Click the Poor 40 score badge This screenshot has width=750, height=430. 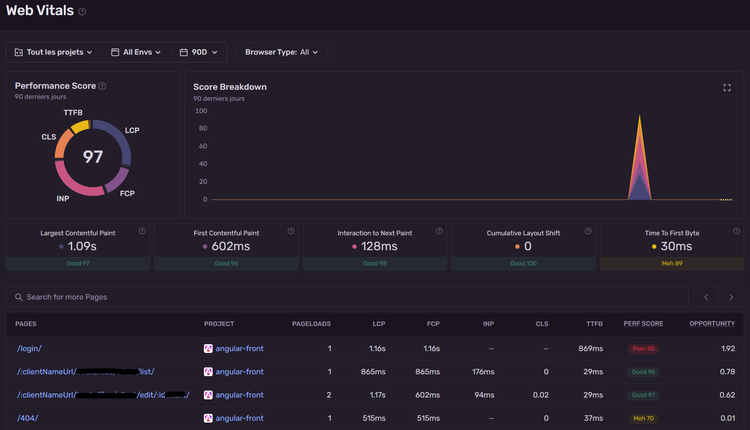point(643,349)
